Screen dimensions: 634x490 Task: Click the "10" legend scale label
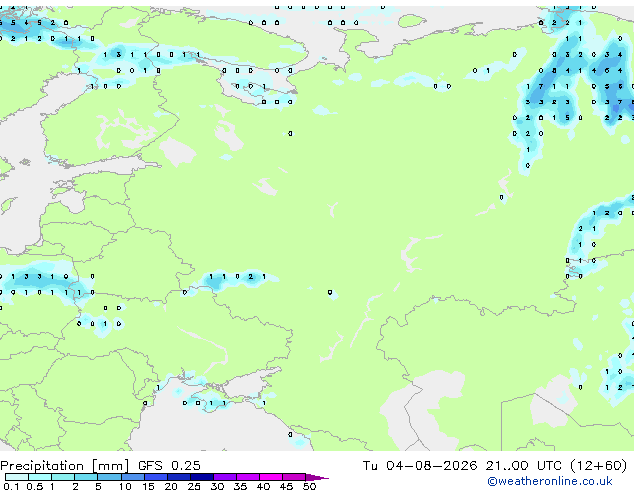click(x=125, y=486)
